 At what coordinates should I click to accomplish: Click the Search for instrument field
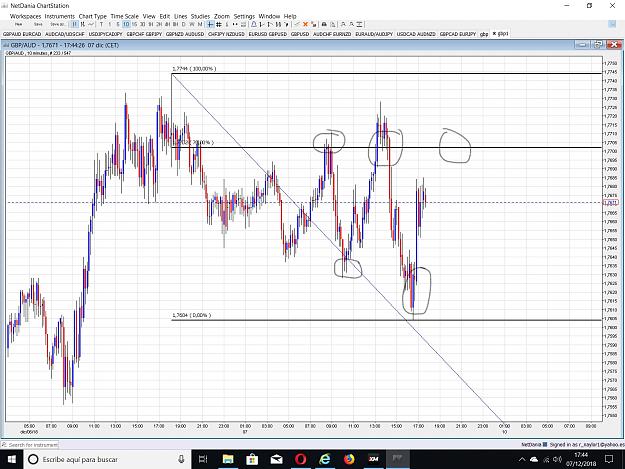tap(30, 444)
